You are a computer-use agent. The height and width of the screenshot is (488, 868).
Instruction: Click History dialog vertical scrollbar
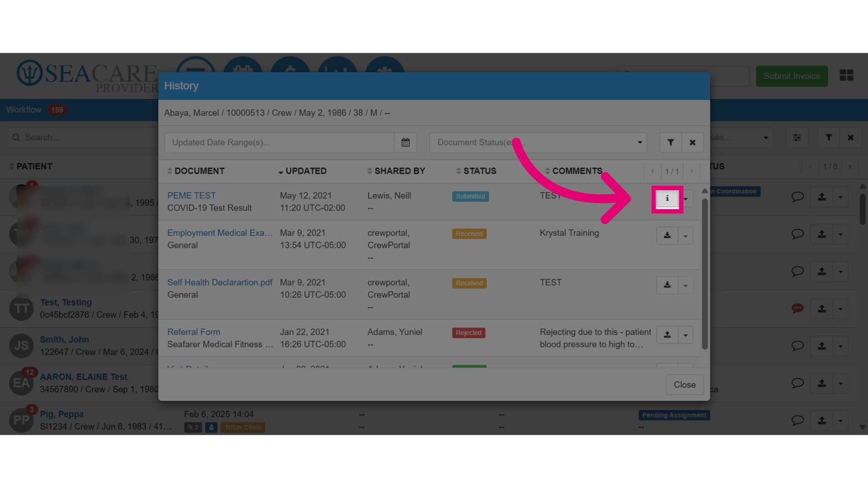pos(704,274)
